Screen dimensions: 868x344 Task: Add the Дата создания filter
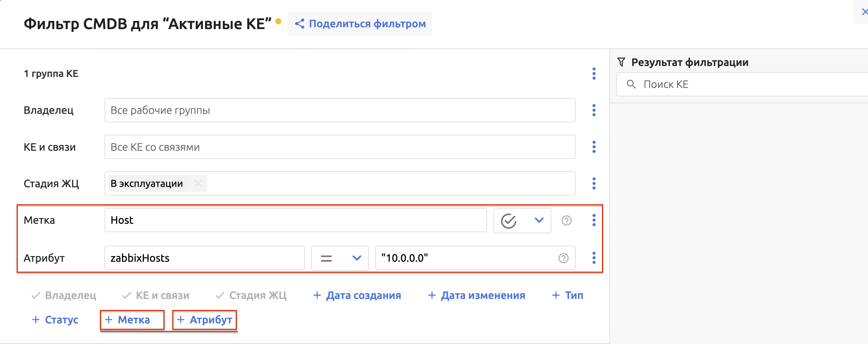tap(357, 295)
